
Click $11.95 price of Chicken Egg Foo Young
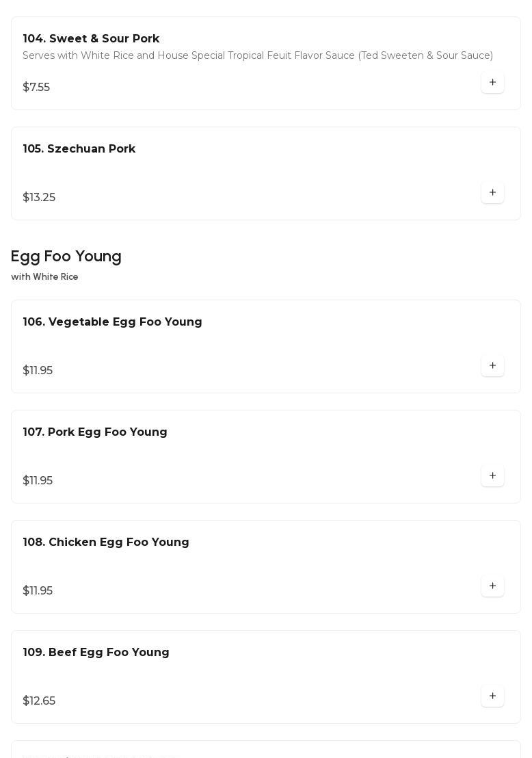[38, 591]
